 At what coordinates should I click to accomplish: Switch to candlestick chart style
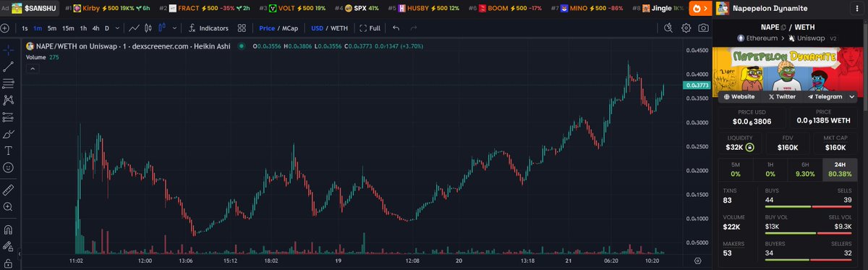[x=148, y=28]
